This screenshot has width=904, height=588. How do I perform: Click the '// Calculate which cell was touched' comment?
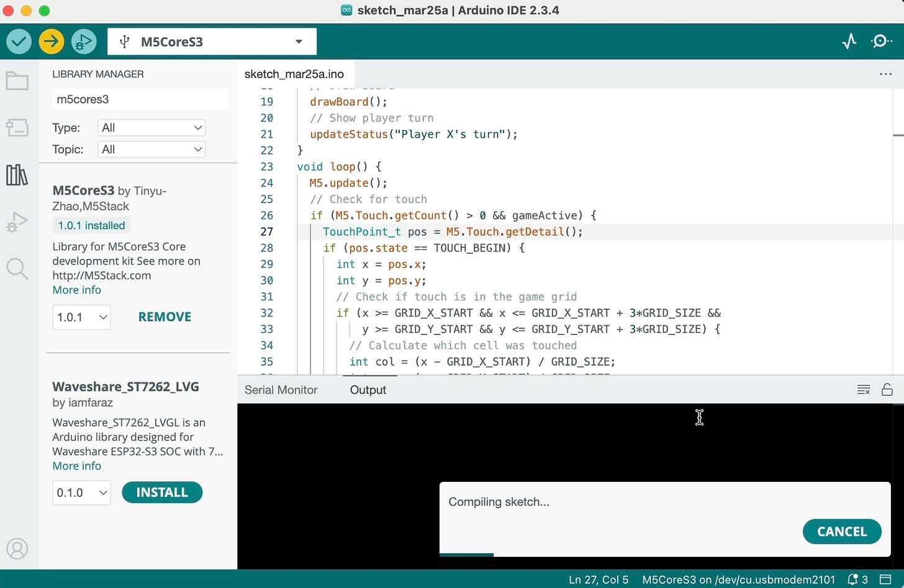tap(463, 345)
